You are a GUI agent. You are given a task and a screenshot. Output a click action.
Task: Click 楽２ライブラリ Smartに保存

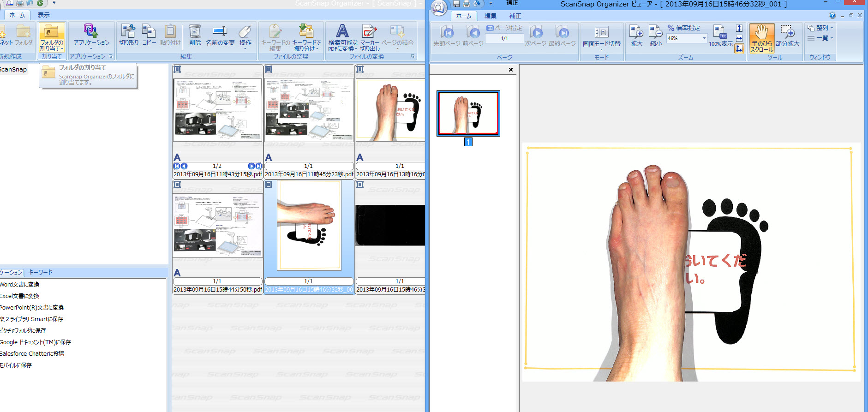[32, 319]
